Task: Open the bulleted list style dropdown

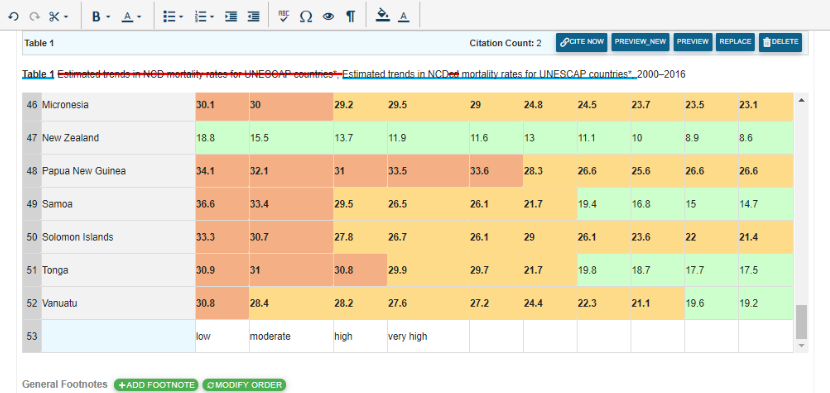Action: coord(181,17)
